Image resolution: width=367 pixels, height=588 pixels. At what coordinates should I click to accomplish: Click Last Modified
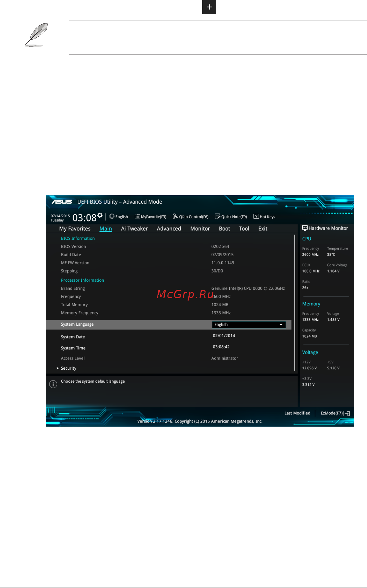pyautogui.click(x=297, y=413)
